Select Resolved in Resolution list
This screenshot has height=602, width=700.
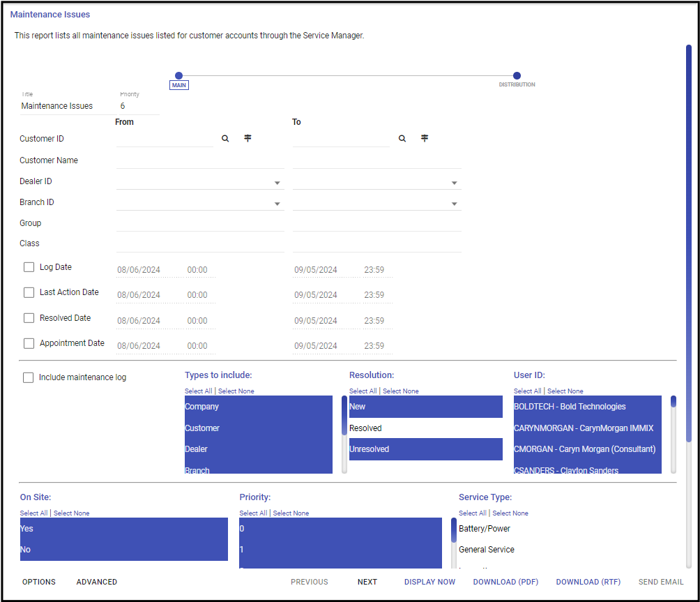click(x=425, y=428)
